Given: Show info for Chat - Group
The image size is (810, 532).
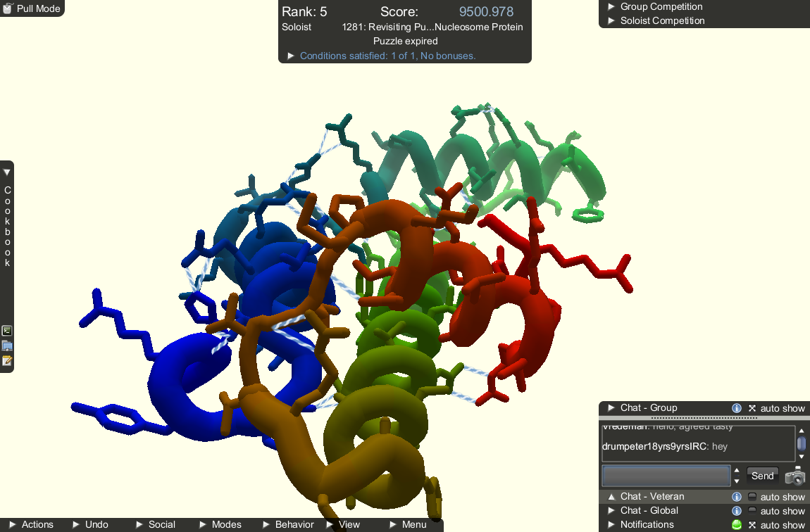Looking at the screenshot, I should coord(737,408).
